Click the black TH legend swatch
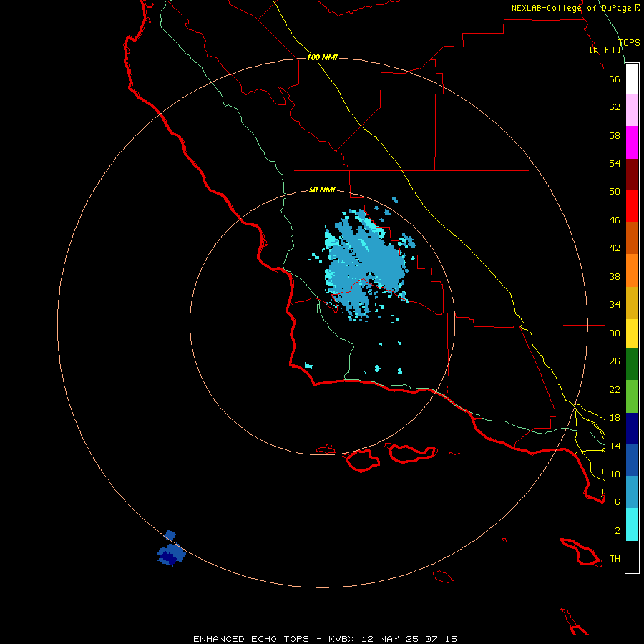Screen dimensions: 644x644 (632, 557)
